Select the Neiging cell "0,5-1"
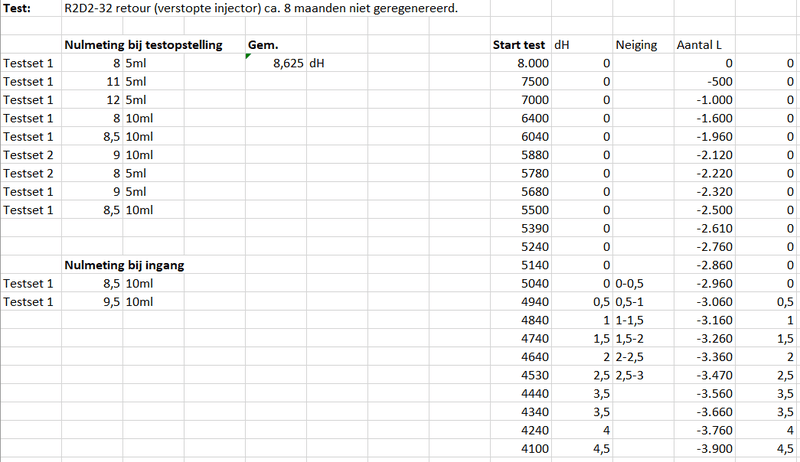Viewport: 800px width, 462px height. coord(629,302)
